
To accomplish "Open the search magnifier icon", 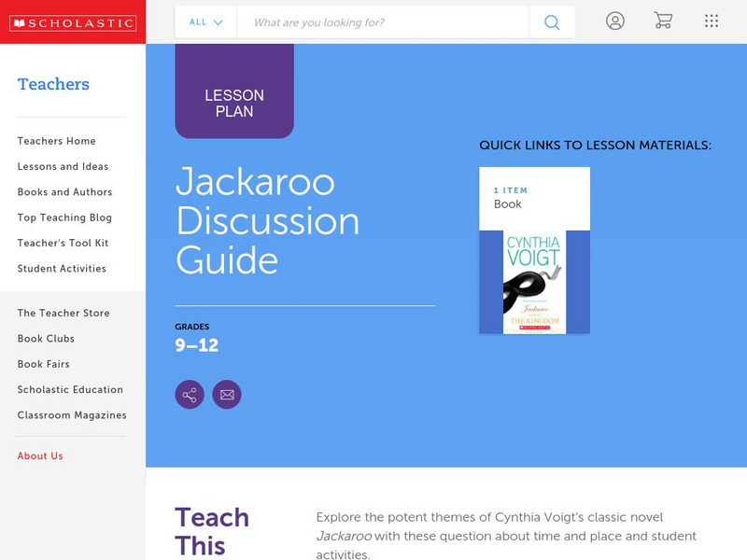I will pos(551,21).
